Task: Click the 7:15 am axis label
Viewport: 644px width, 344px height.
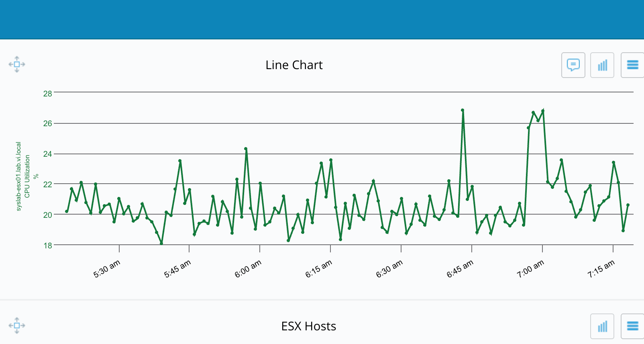Action: [601, 269]
